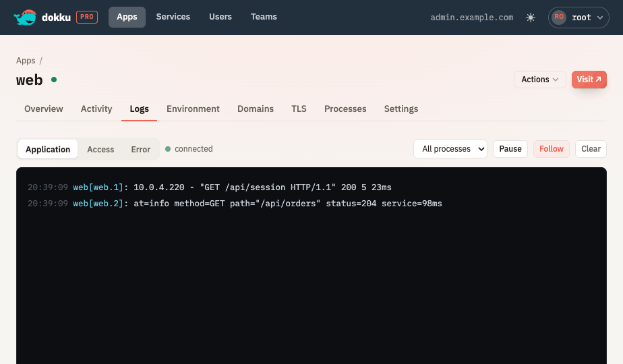Expand the Actions dropdown menu
623x364 pixels.
539,80
